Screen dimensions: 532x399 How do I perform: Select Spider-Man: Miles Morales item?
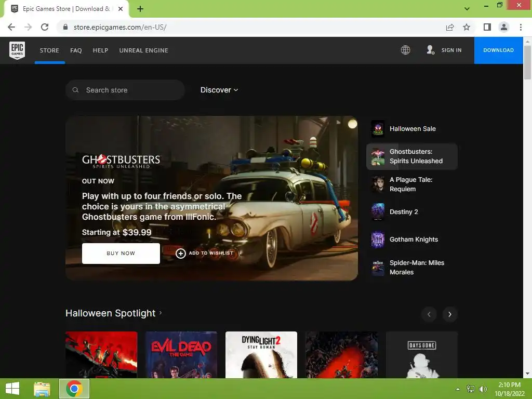pos(412,268)
